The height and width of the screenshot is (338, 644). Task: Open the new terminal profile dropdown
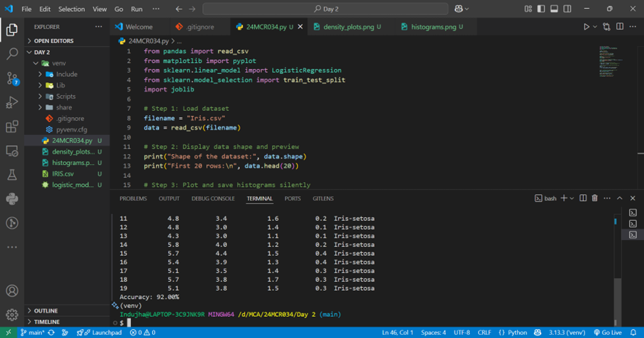pyautogui.click(x=571, y=198)
